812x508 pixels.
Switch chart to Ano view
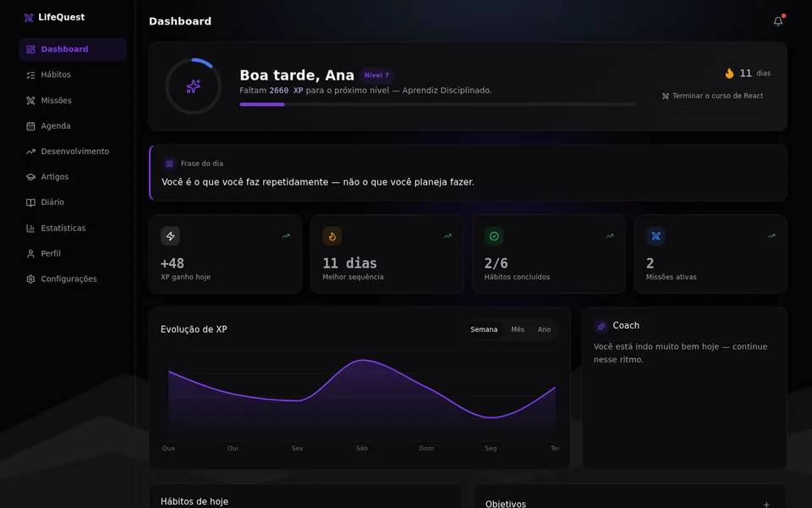(x=544, y=329)
